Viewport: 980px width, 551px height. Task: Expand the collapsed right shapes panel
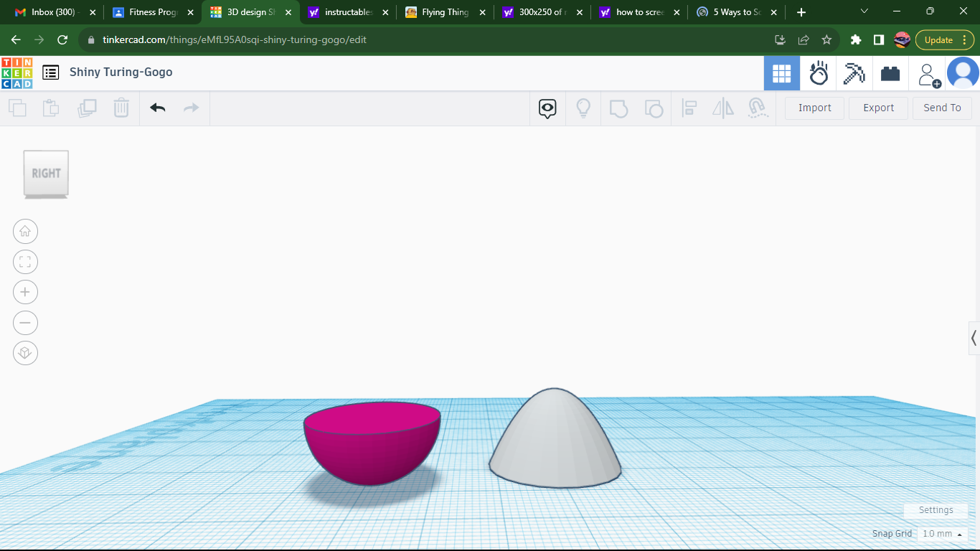tap(974, 338)
